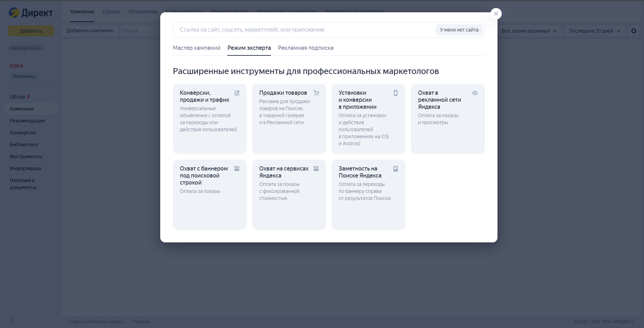This screenshot has width=644, height=328.
Task: Click the Пополнить balance button
Action: coord(24,76)
